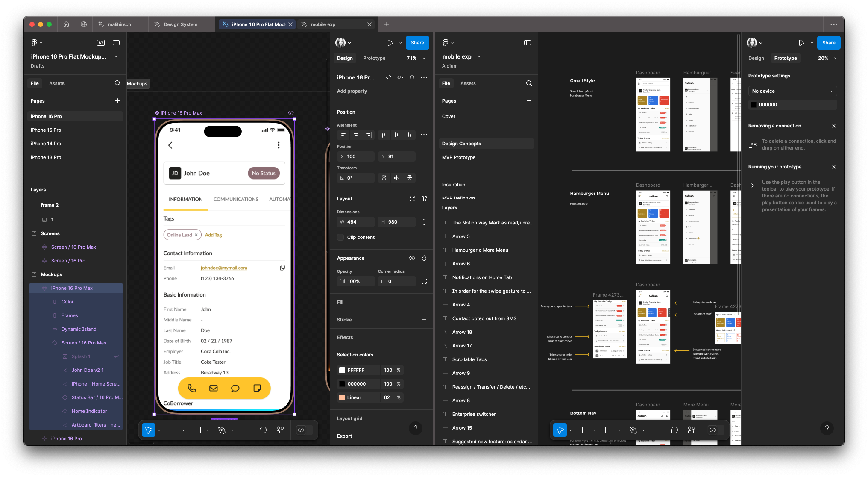Open the Design System tab
868x477 pixels.
(x=180, y=24)
